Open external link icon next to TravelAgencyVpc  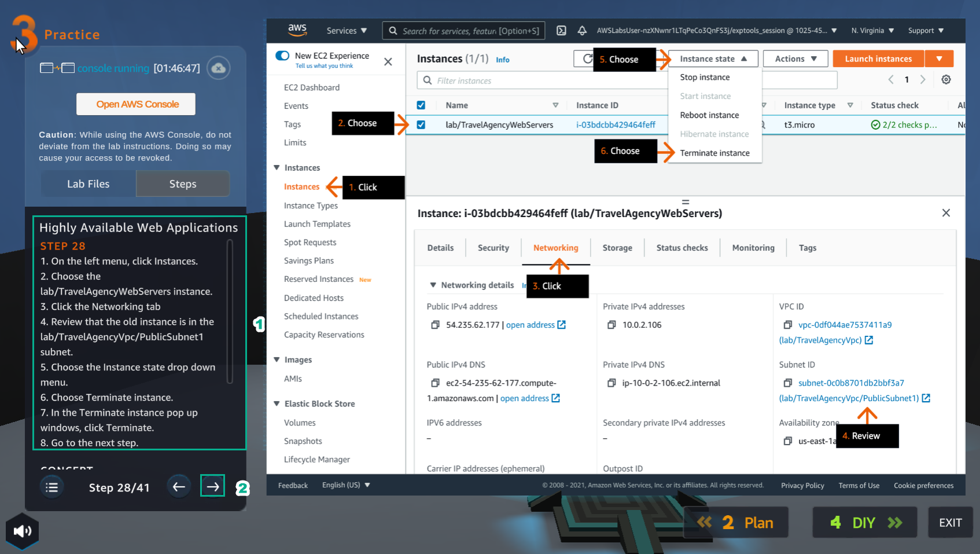pyautogui.click(x=869, y=340)
